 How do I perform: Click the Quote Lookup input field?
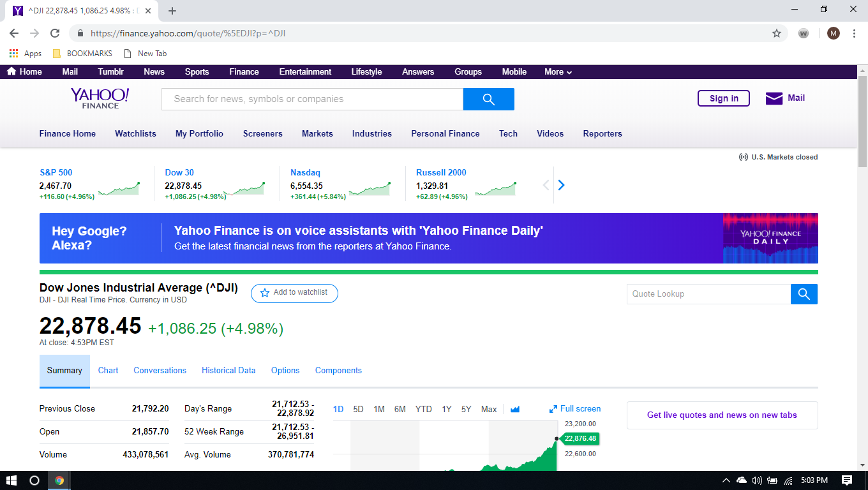[x=708, y=294]
